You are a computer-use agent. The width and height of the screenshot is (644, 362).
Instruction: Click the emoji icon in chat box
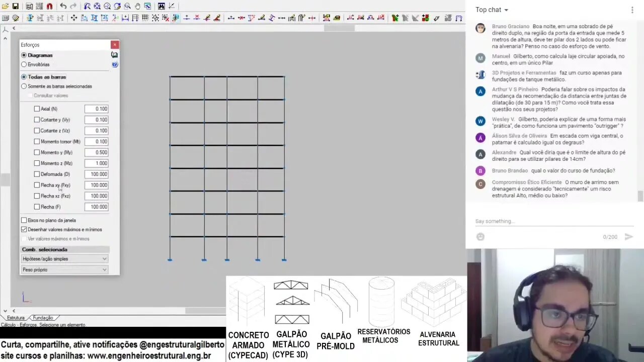coord(480,237)
